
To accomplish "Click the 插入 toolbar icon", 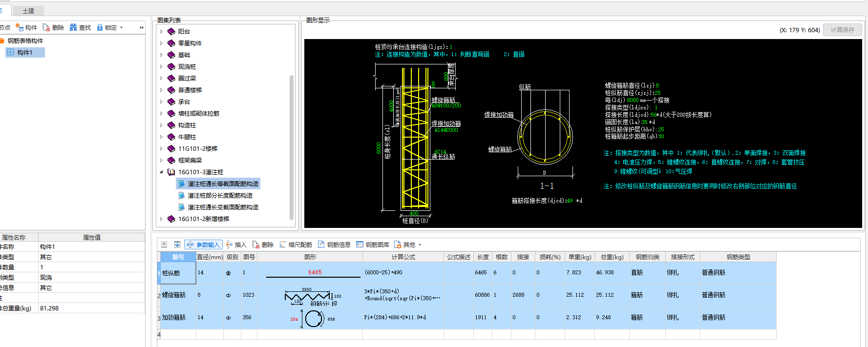I will [229, 245].
